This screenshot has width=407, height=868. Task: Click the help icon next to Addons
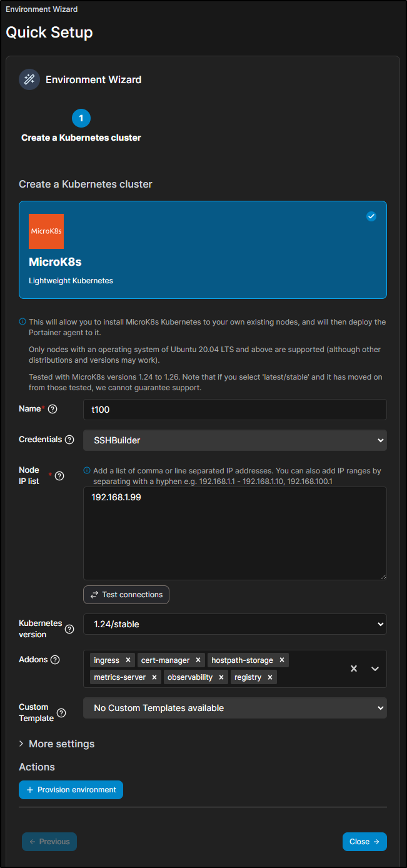point(55,660)
